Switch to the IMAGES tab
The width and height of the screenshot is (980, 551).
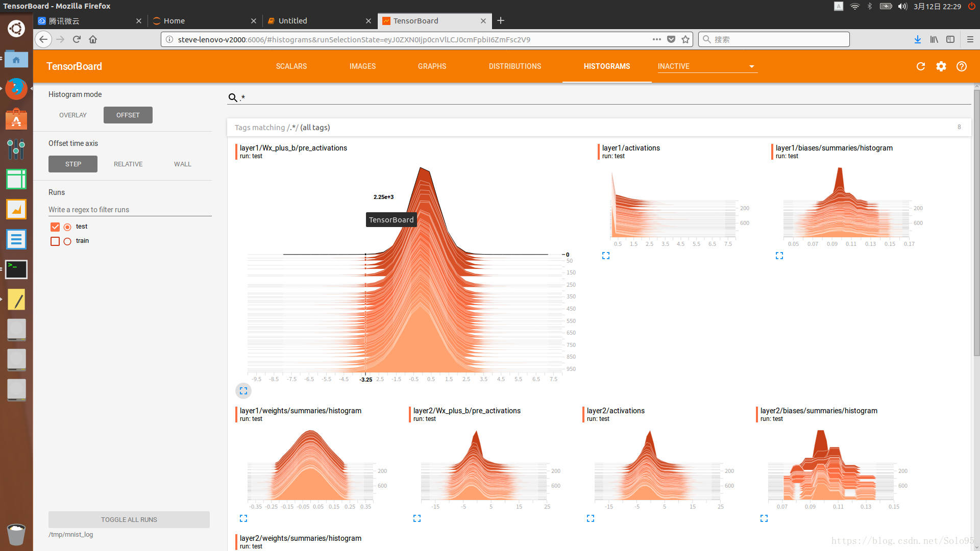[x=362, y=66]
